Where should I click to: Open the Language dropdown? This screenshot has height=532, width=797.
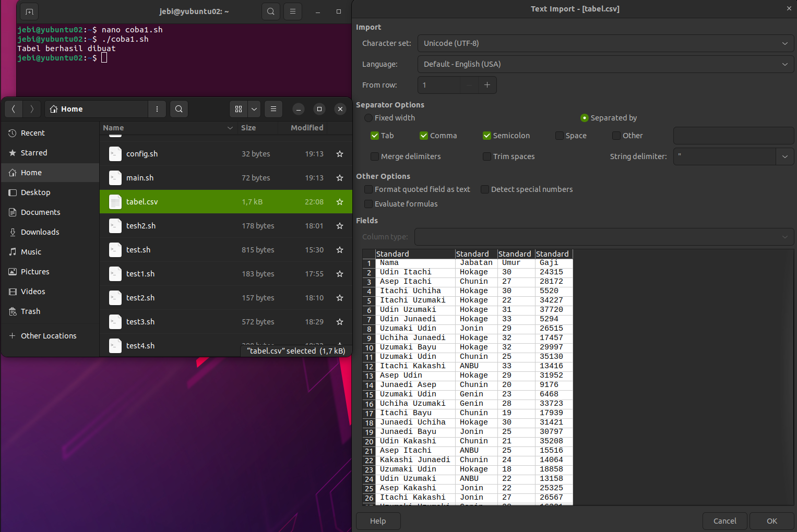point(605,64)
